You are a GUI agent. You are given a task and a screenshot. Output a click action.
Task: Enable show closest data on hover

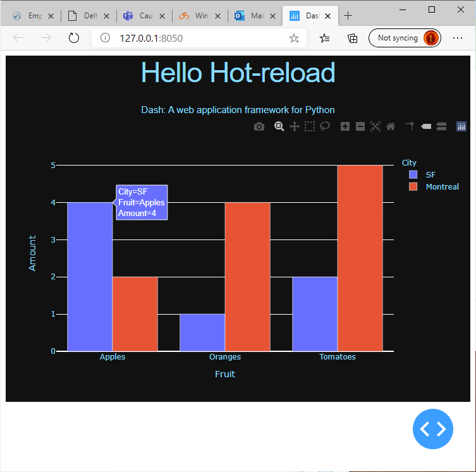(x=426, y=126)
